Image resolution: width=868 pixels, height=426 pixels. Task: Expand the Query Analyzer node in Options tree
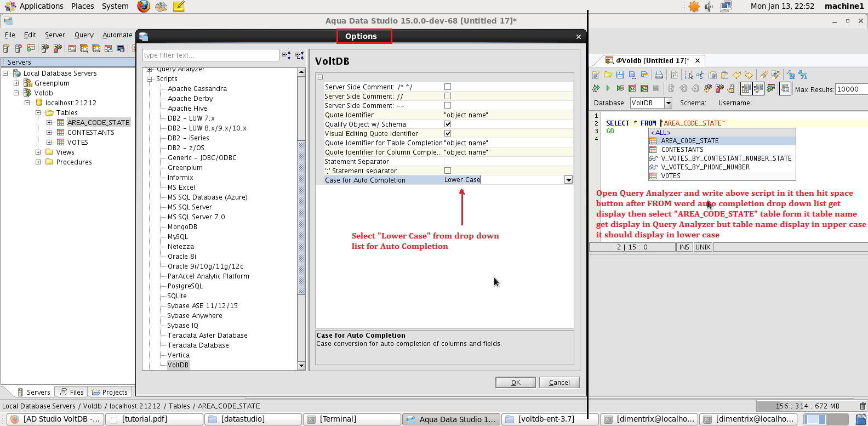[149, 70]
